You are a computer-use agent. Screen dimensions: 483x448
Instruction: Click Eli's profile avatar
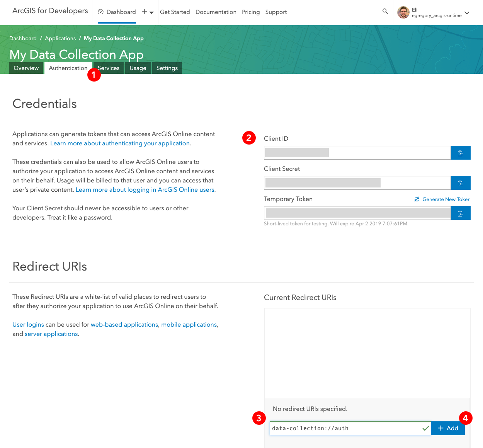pyautogui.click(x=403, y=12)
